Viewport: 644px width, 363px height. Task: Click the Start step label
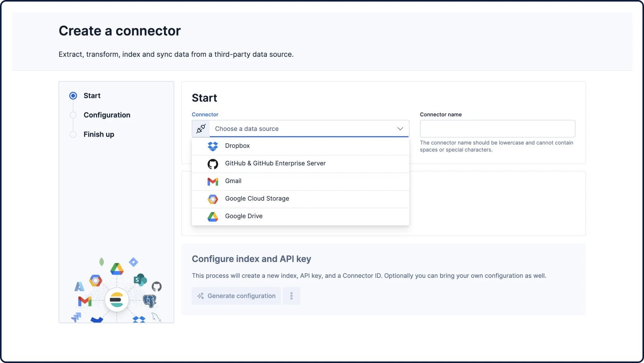(x=92, y=96)
